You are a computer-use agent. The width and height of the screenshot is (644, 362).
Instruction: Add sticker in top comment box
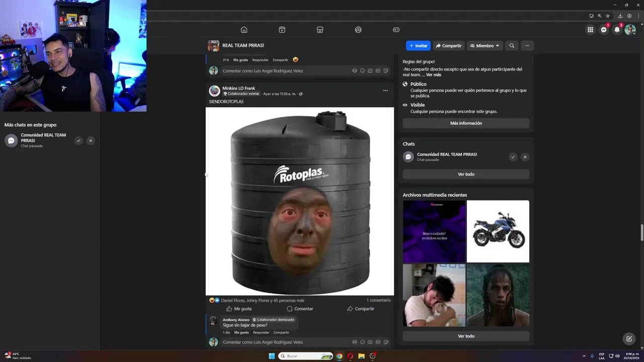[386, 71]
